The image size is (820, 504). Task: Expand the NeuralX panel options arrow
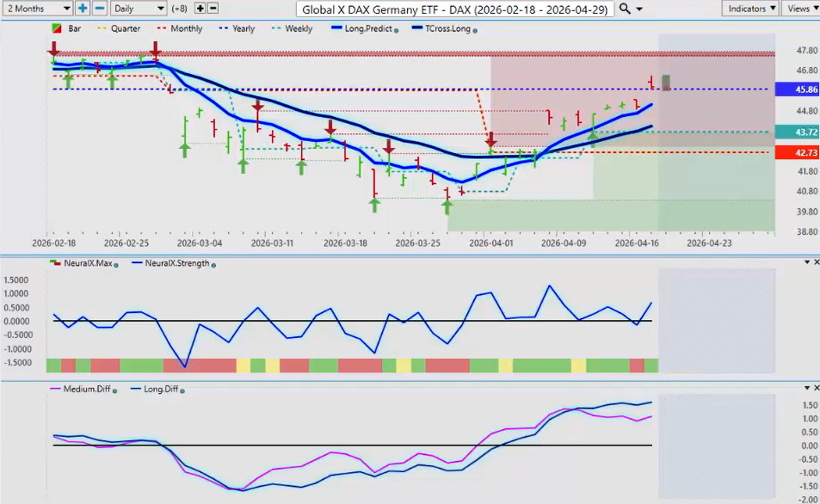tap(805, 261)
